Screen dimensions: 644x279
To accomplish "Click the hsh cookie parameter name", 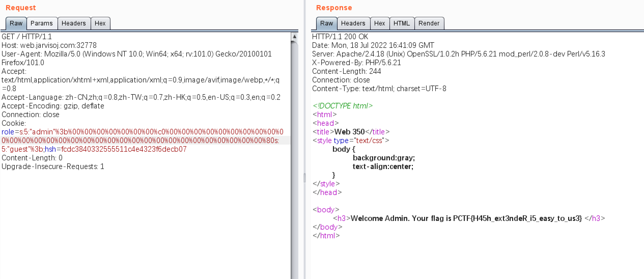I will click(50, 149).
